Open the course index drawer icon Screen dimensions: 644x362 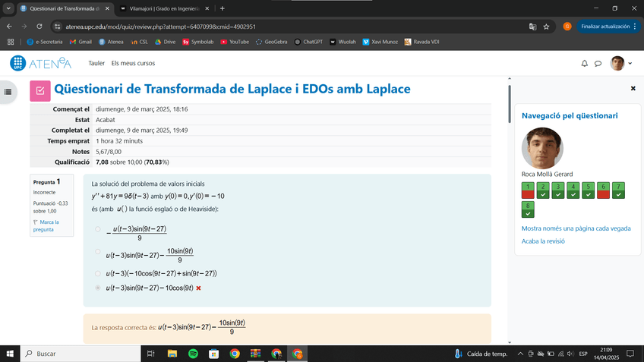tap(8, 92)
